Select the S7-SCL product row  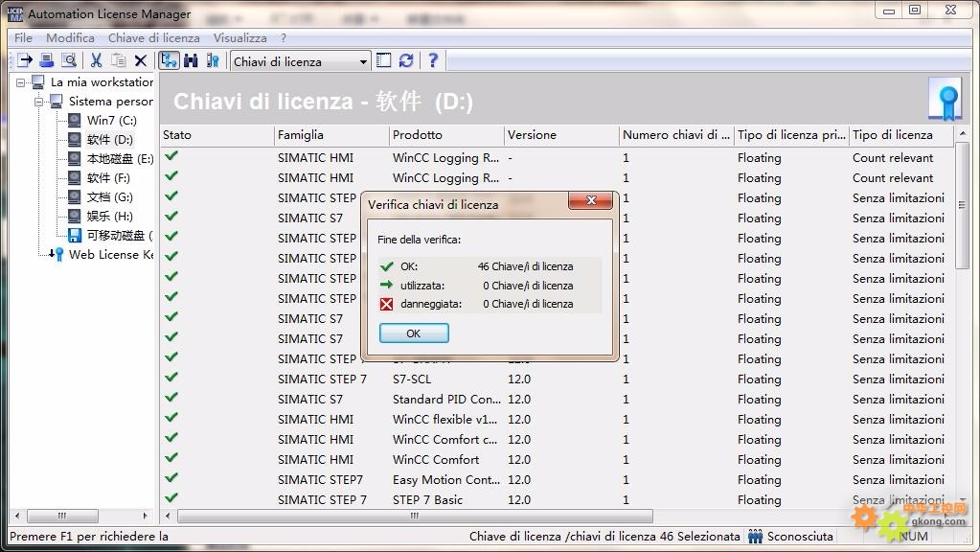pyautogui.click(x=558, y=379)
